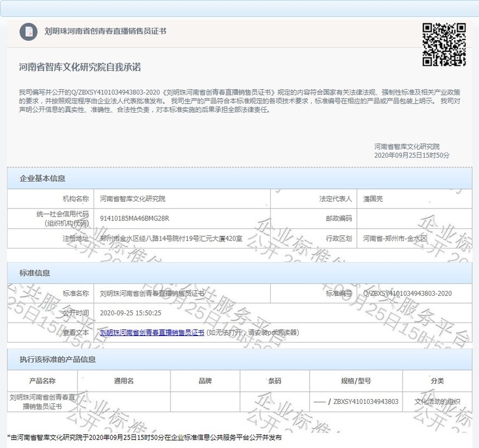This screenshot has width=479, height=448.
Task: Click the publish time 2020-09-25 15:50:25
Action: (130, 313)
